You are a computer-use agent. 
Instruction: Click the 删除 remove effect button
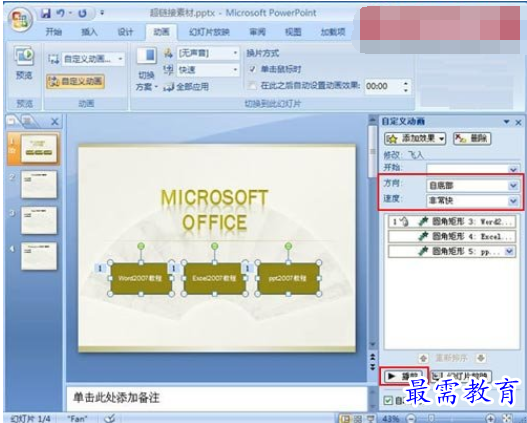click(472, 138)
